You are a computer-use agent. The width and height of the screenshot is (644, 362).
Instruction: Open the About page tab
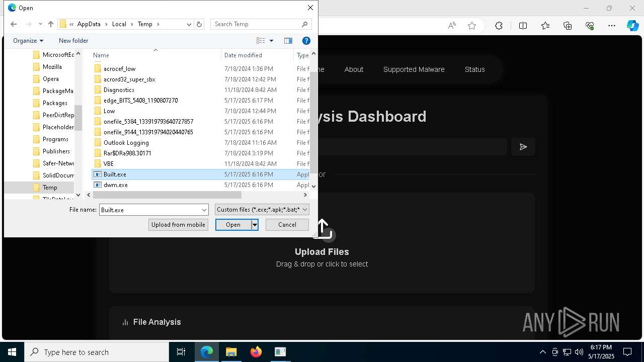click(x=354, y=69)
